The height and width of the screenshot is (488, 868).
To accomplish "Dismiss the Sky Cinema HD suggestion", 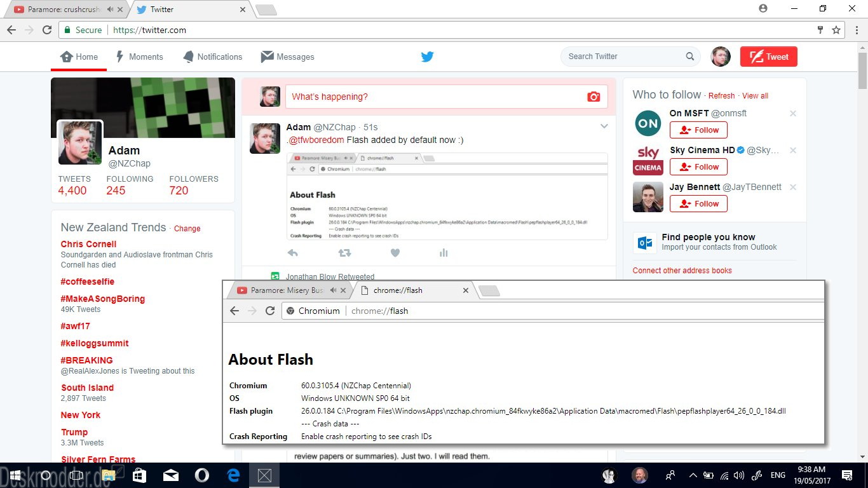I will (793, 151).
